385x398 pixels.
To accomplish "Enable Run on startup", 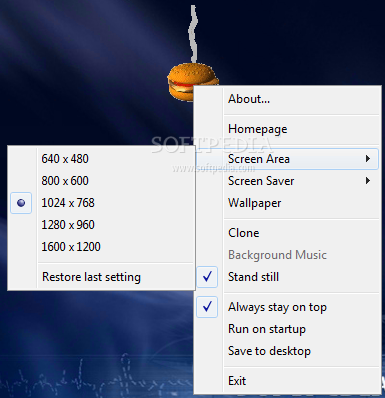I will pos(287,329).
